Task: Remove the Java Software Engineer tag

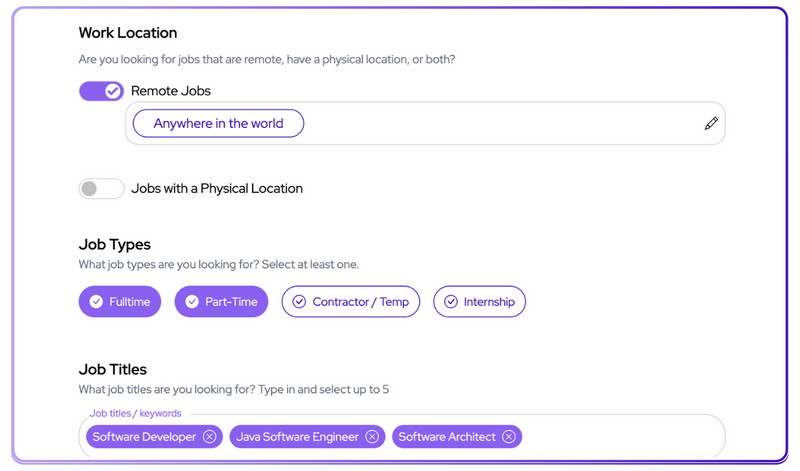Action: pyautogui.click(x=372, y=437)
